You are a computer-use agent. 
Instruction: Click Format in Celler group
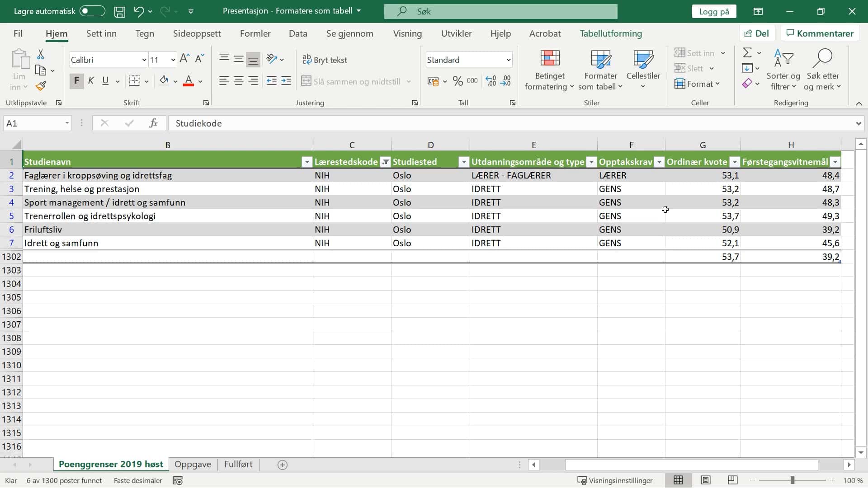click(x=697, y=84)
